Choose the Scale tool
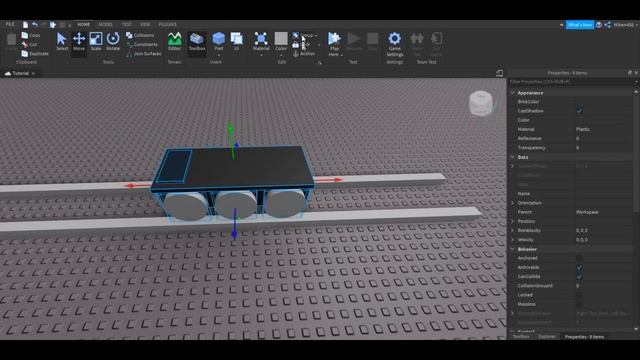 tap(96, 41)
